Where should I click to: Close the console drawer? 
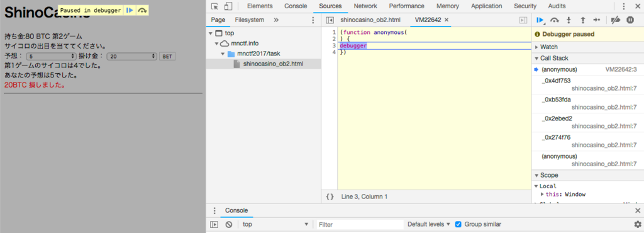coord(638,210)
